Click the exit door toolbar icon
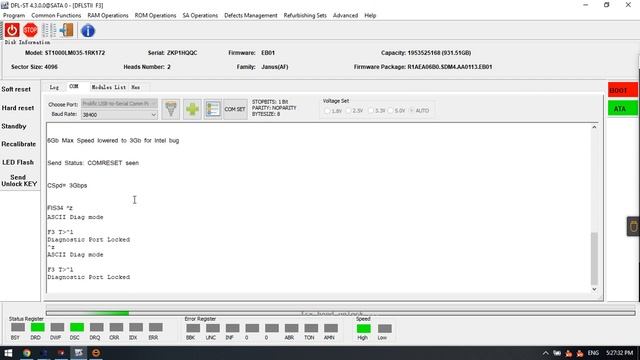Screen dimensions: 640x360 [x=67, y=30]
